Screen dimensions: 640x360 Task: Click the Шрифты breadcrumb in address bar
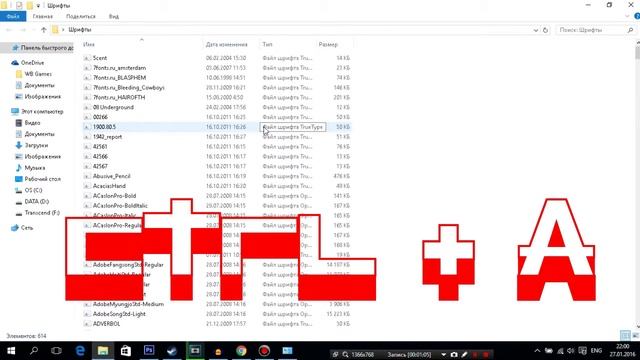pyautogui.click(x=80, y=30)
